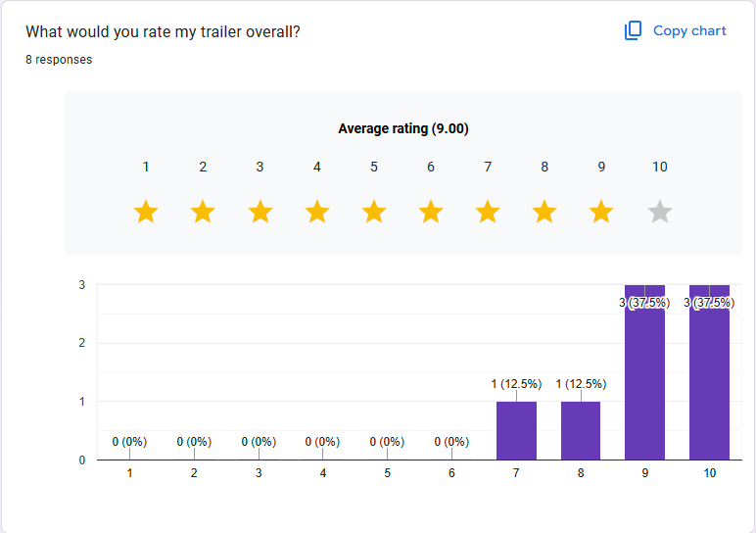Click the sixth gold star

[431, 212]
